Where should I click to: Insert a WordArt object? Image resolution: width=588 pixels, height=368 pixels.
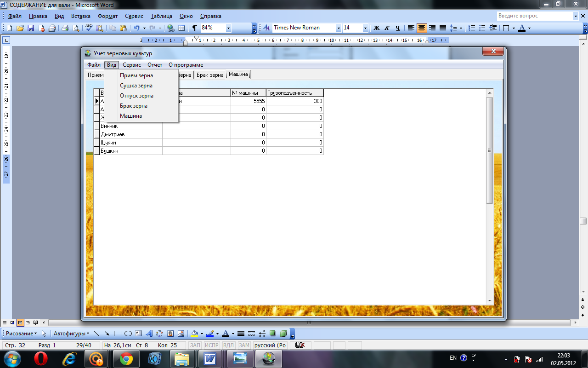[x=149, y=333]
